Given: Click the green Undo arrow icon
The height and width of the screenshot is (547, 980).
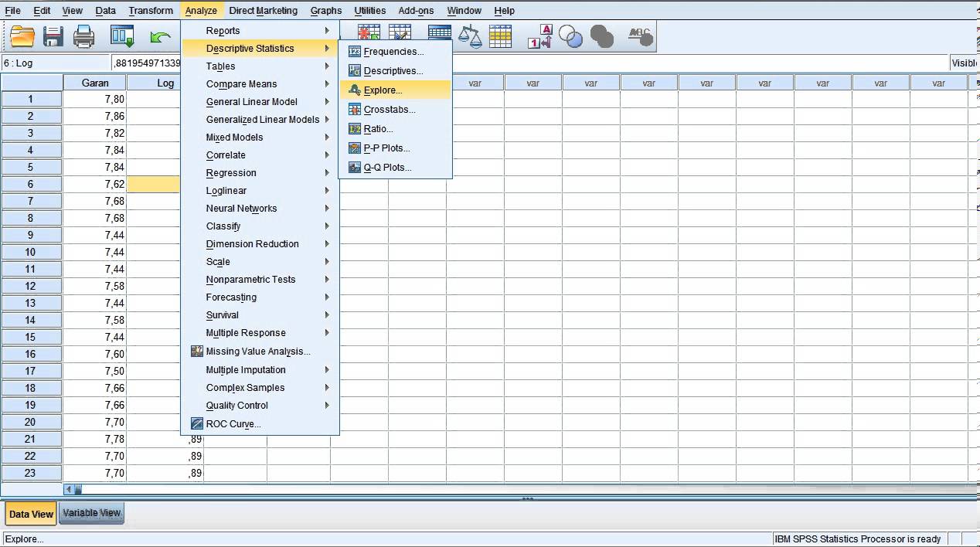Looking at the screenshot, I should pyautogui.click(x=161, y=36).
